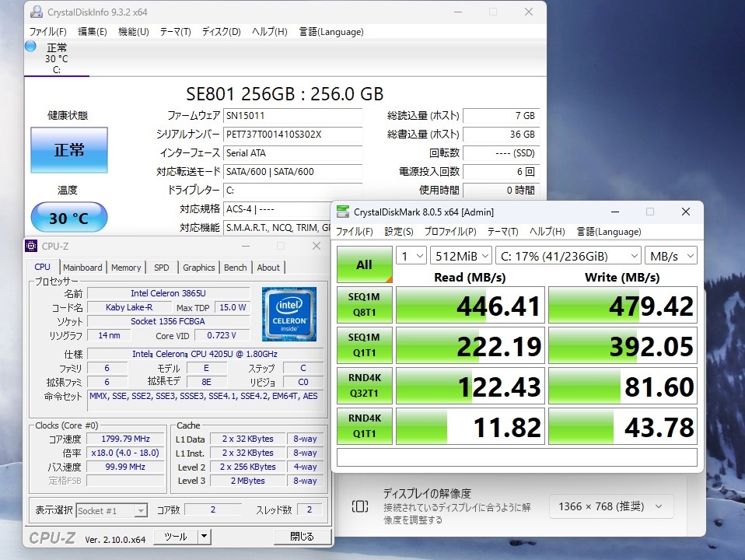This screenshot has width=745, height=560.
Task: Open the C: 17% drive selection dropdown
Action: click(568, 256)
